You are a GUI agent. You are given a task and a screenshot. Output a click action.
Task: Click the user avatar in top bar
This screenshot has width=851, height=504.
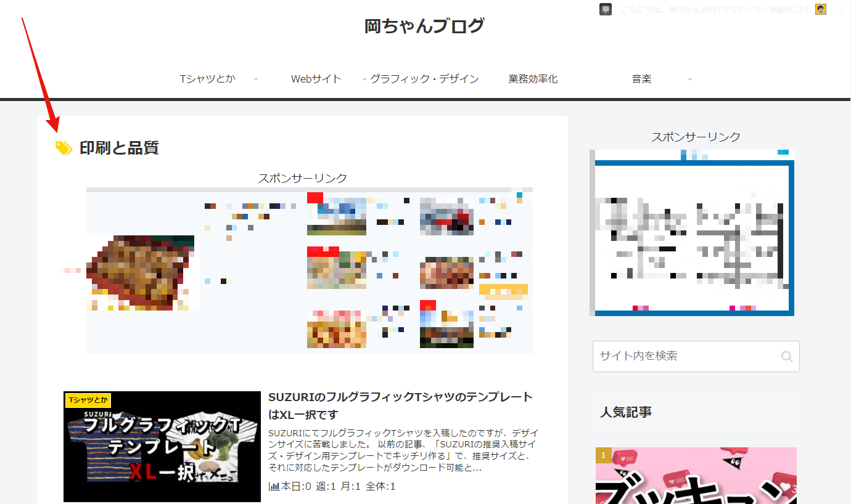coord(820,9)
